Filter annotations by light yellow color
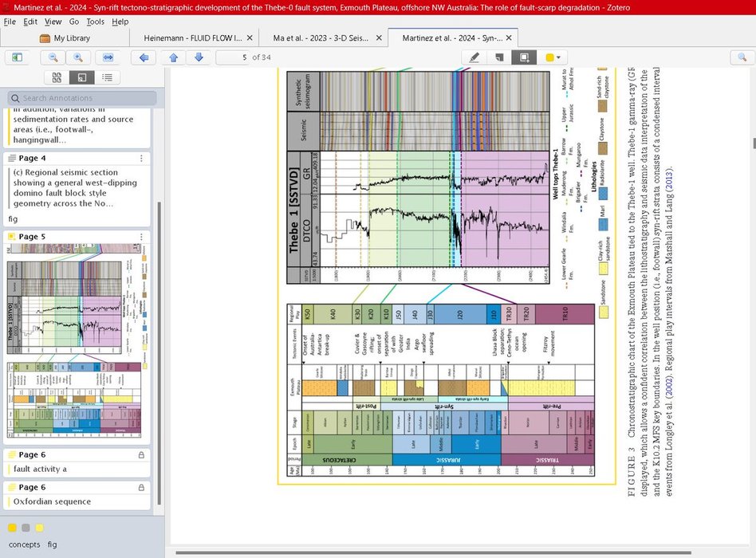The image size is (756, 558). coord(40,528)
